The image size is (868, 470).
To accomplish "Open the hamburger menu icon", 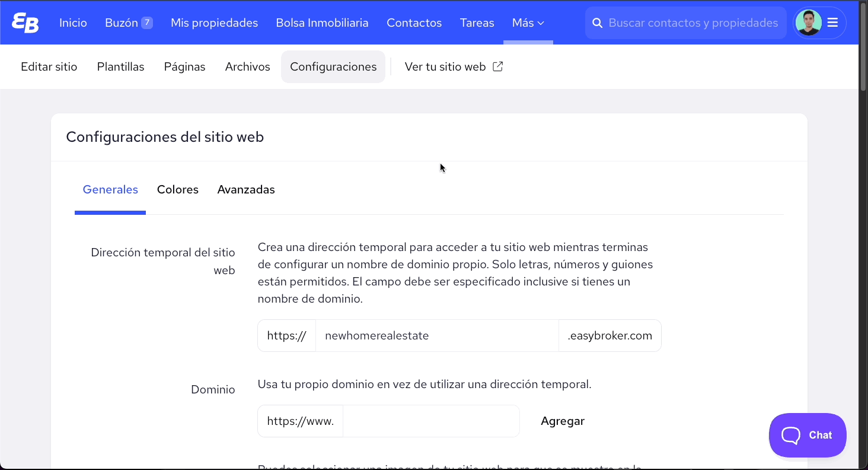I will [x=832, y=23].
